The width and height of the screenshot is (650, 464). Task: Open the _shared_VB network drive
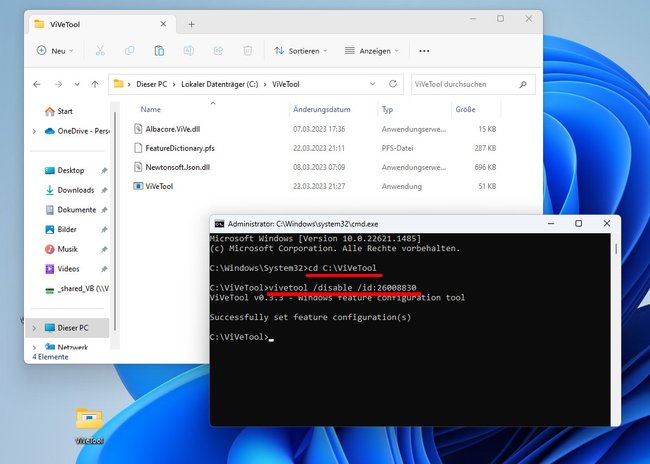coord(77,289)
